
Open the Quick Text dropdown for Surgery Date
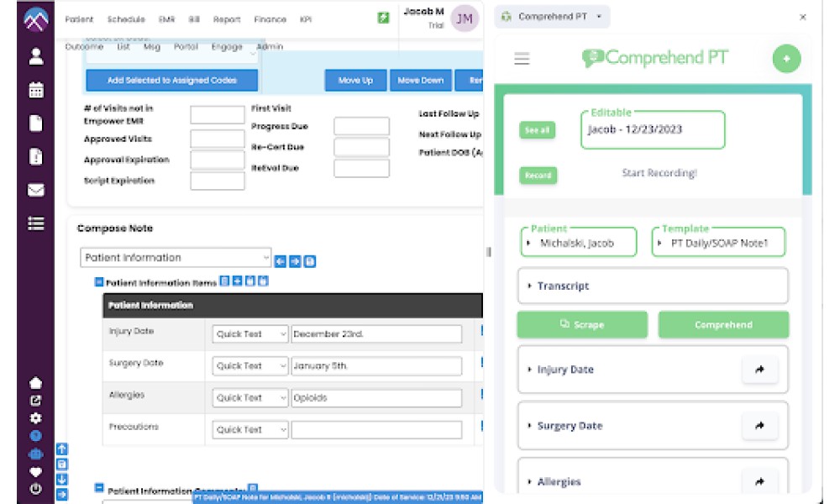pyautogui.click(x=249, y=365)
